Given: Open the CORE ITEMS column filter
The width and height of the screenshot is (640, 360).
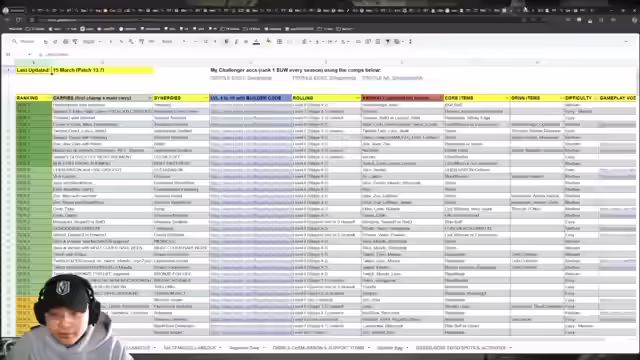Looking at the screenshot, I should click(507, 98).
